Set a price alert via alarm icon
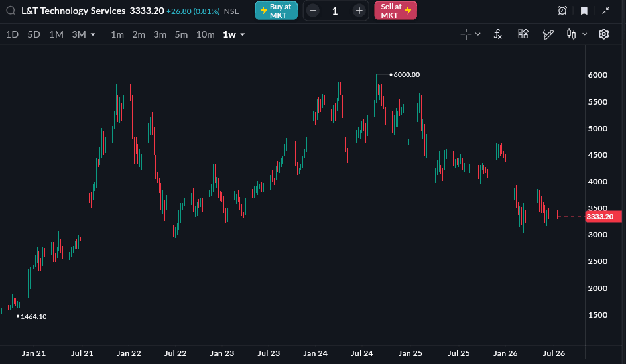This screenshot has height=364, width=626. click(x=562, y=11)
